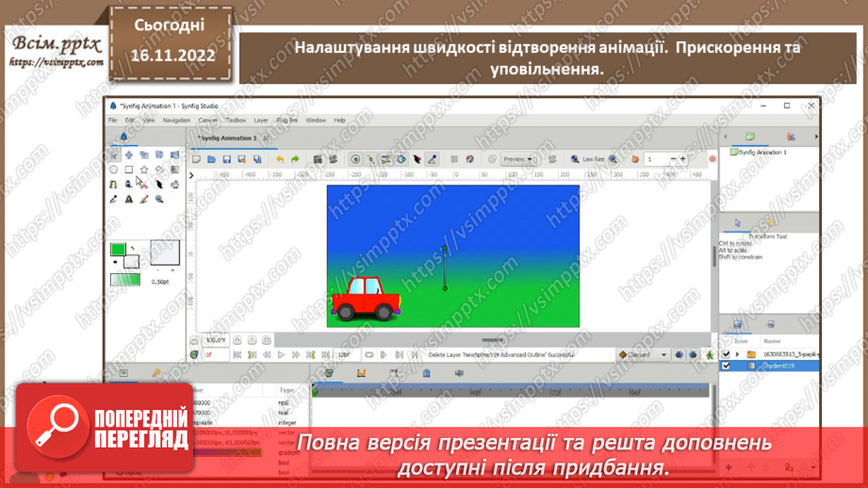The width and height of the screenshot is (868, 488).
Task: Decrease quality value with minus button
Action: point(673,159)
